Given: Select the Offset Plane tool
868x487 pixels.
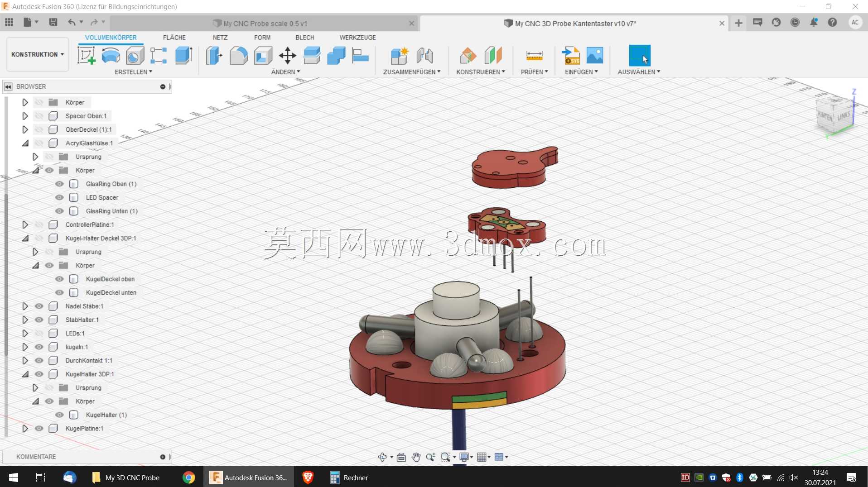Looking at the screenshot, I should point(468,55).
